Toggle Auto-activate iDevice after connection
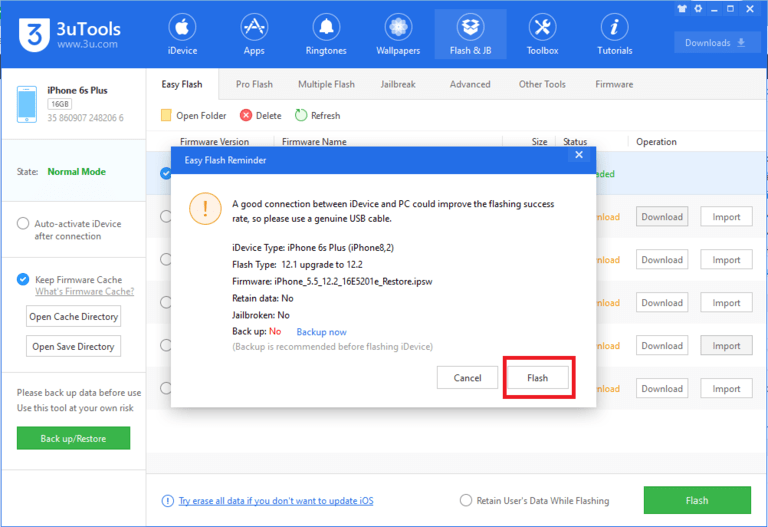Viewport: 768px width, 527px height. point(23,223)
